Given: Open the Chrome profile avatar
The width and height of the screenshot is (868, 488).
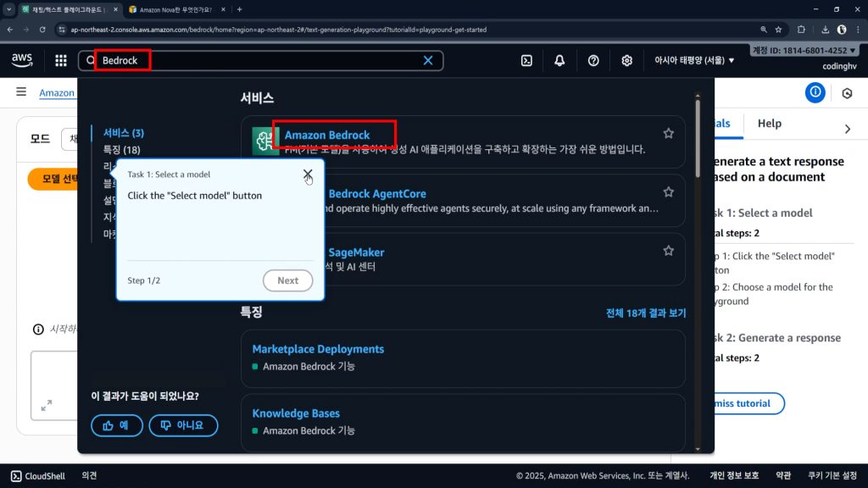Looking at the screenshot, I should (x=842, y=30).
